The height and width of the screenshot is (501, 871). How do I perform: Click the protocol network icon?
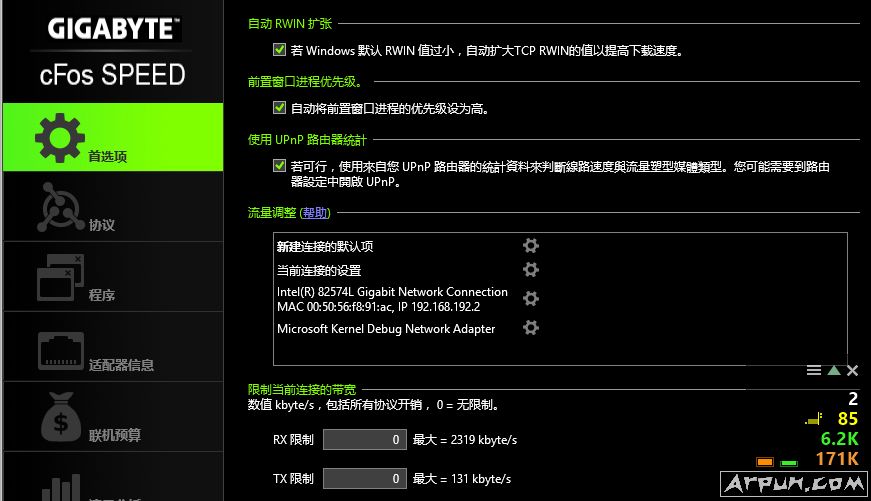[x=60, y=207]
